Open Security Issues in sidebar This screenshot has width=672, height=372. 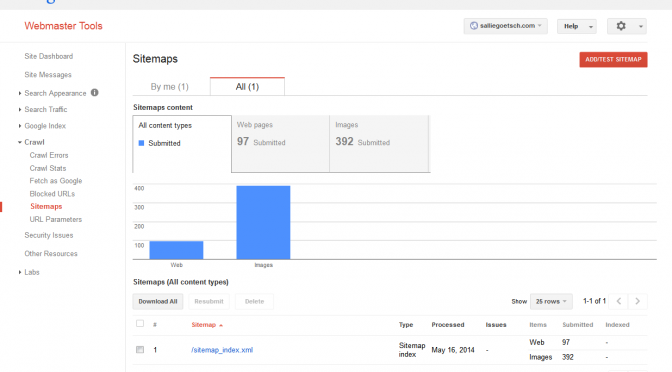tap(49, 235)
